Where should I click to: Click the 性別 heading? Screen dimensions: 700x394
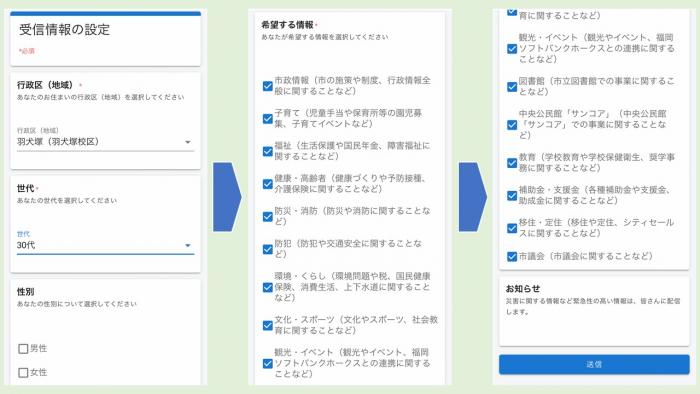coord(25,292)
